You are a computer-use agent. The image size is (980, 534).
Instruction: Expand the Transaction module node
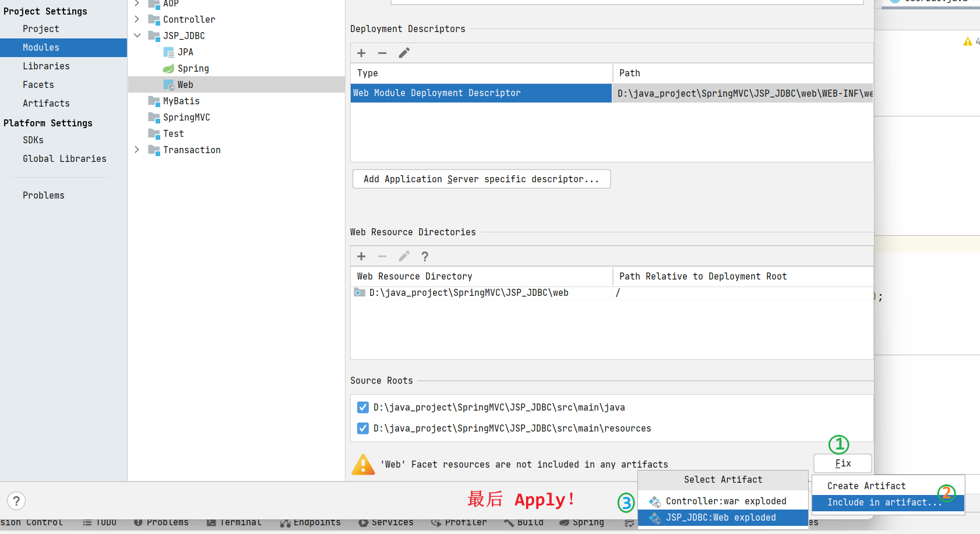pos(137,150)
